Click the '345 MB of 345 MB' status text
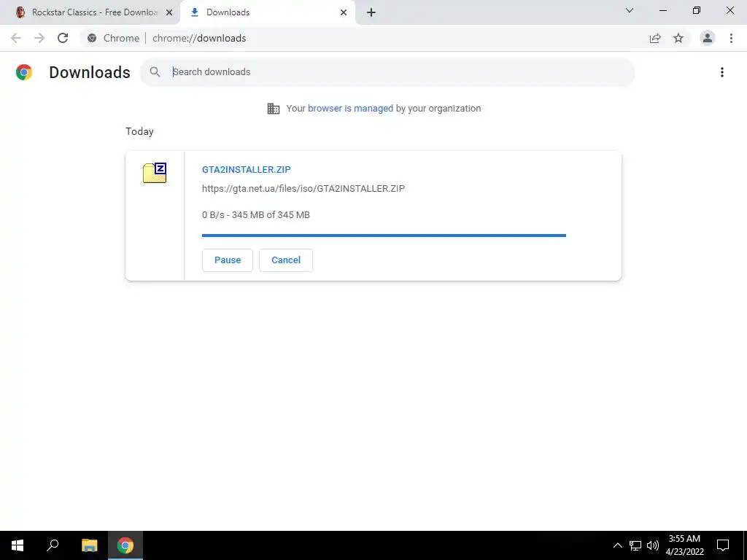 tap(271, 215)
